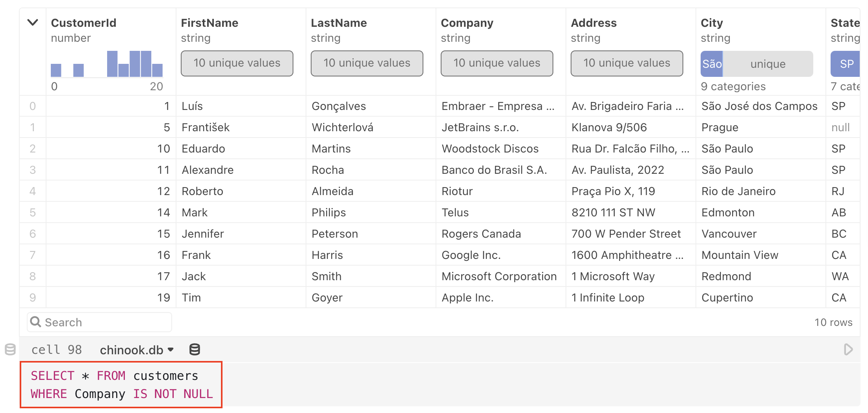868x413 pixels.
Task: Select the São segment in City bar
Action: [x=712, y=64]
